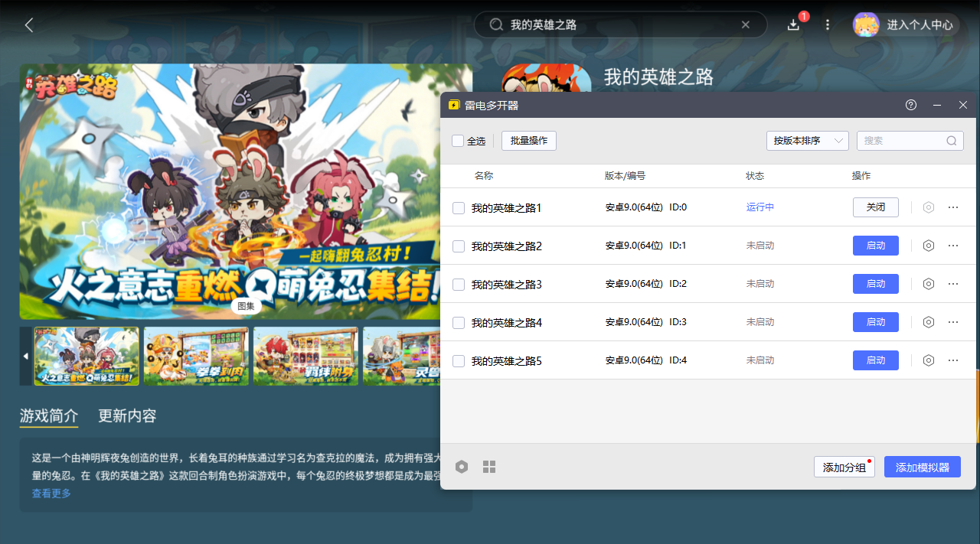980x544 pixels.
Task: Click the magnifier icon in 雷电多开器 search
Action: (952, 141)
